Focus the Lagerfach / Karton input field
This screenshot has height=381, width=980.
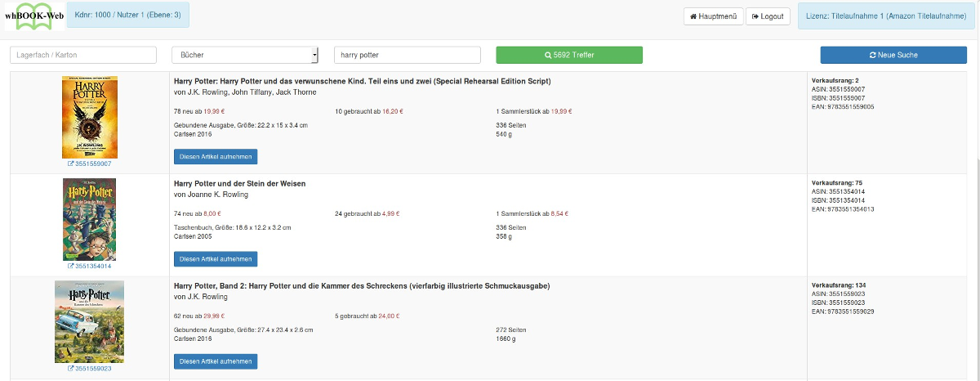coord(82,55)
